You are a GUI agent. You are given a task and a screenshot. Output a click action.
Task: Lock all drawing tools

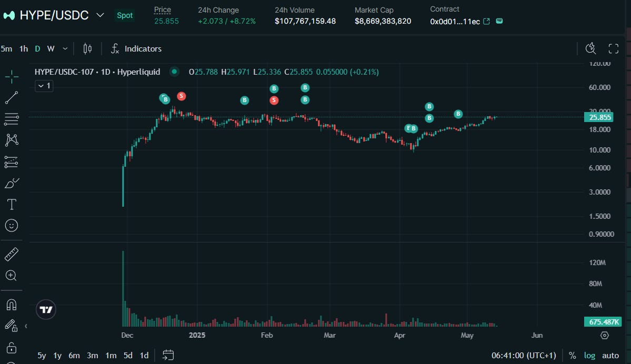coord(12,347)
